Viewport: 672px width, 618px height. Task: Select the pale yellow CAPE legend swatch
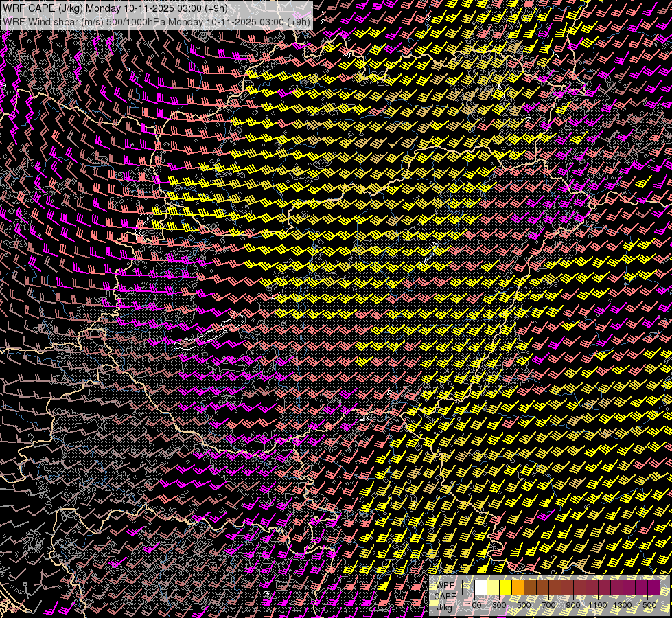tap(494, 588)
